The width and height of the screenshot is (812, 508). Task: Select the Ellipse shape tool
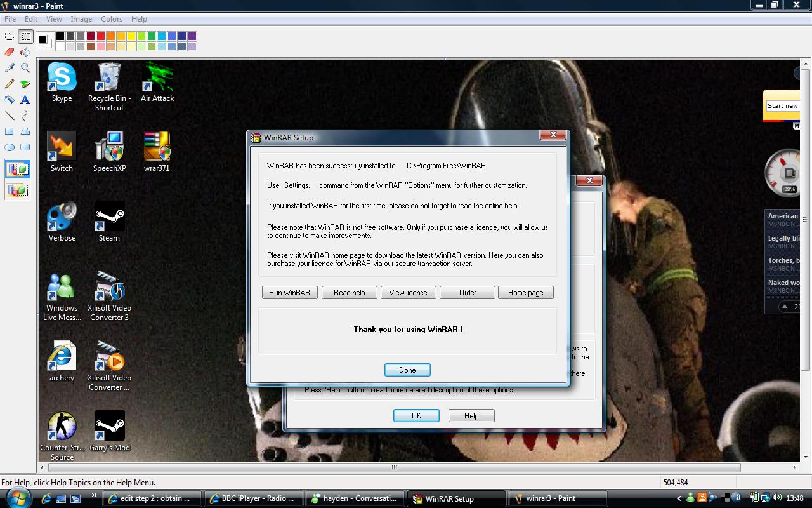click(10, 147)
